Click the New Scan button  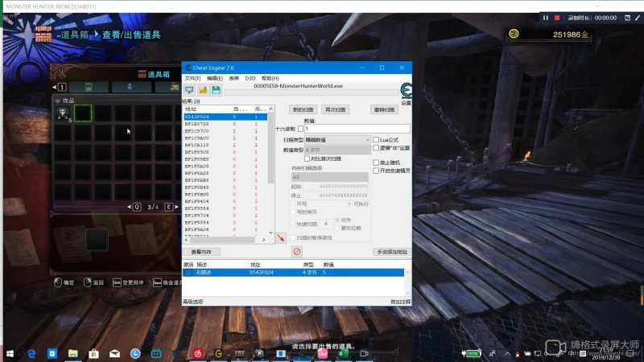coord(303,109)
